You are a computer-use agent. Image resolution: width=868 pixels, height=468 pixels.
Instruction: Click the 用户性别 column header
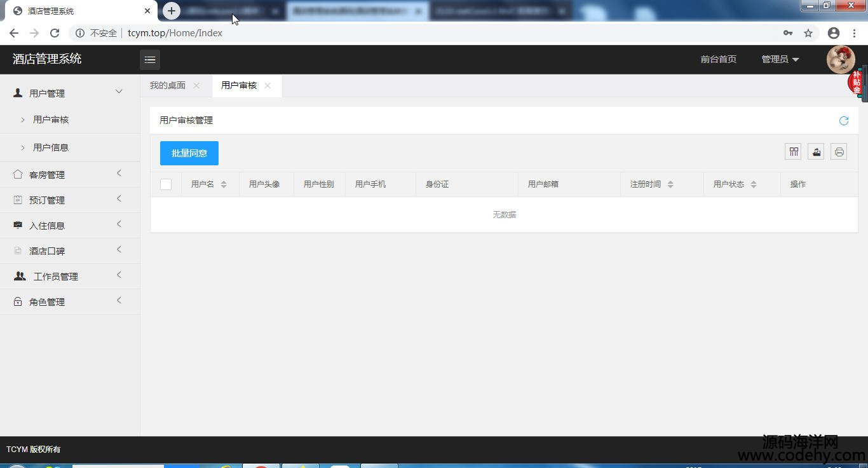click(x=319, y=184)
